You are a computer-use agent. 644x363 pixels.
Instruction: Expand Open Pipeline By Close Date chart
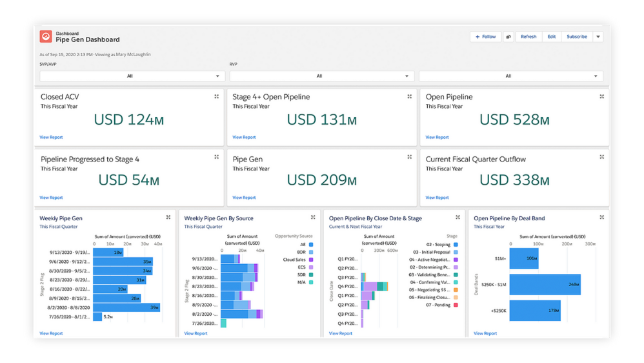click(x=458, y=218)
